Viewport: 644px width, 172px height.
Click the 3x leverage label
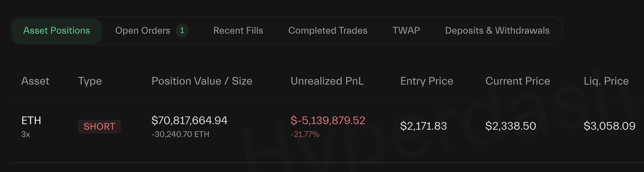point(26,135)
